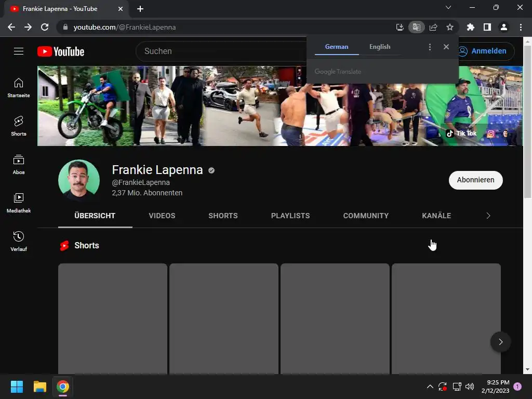Viewport: 532px width, 399px height.
Task: Click the Suchen search field
Action: [x=220, y=51]
